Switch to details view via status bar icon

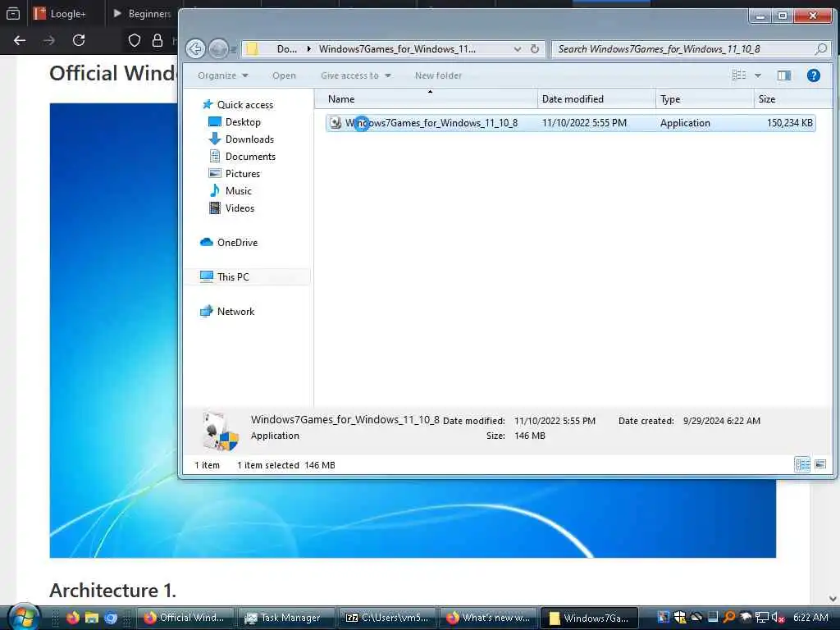(802, 464)
